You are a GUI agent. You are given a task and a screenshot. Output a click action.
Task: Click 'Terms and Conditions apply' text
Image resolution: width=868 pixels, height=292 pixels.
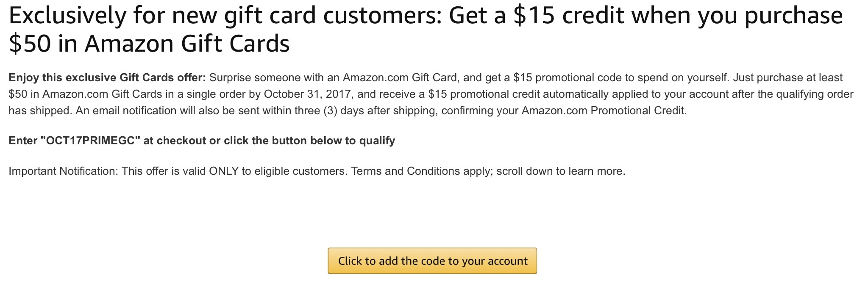[x=422, y=171]
